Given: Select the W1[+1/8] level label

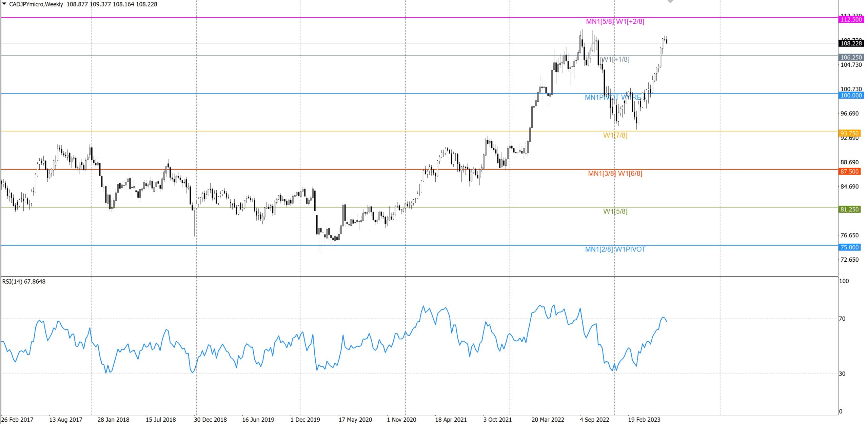Looking at the screenshot, I should point(615,60).
